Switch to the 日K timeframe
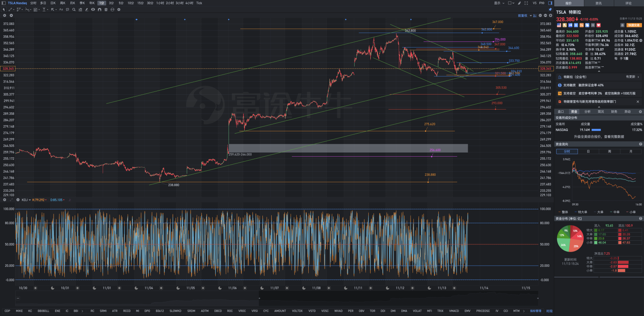Screen dimensions: 644x316 click(53, 3)
